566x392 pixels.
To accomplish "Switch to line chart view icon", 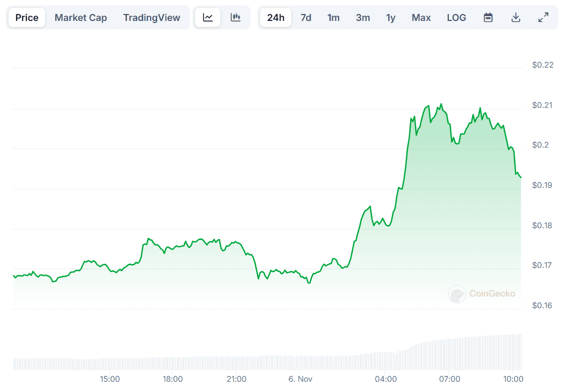I will click(x=208, y=18).
